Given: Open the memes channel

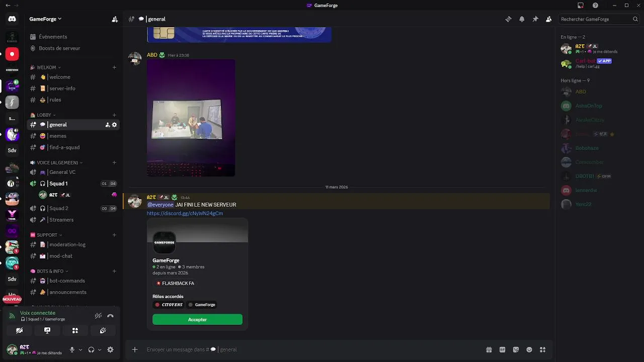Looking at the screenshot, I should point(73,136).
